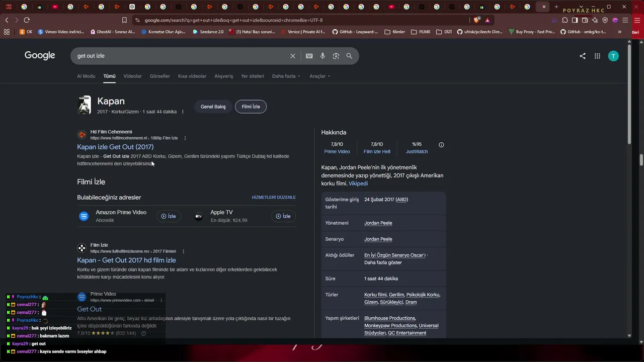Open the on-screen keyboard input tool
Screen dimensions: 644x362
point(309,56)
